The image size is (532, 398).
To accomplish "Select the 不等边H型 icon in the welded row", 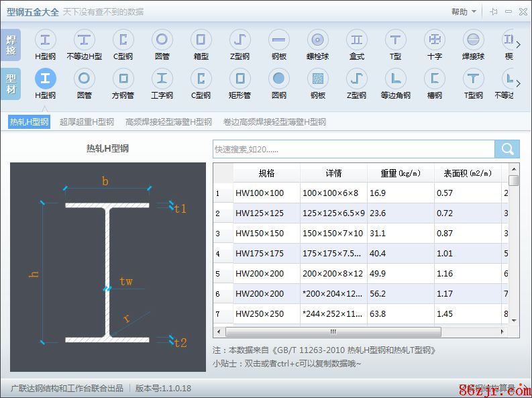I will (x=84, y=45).
